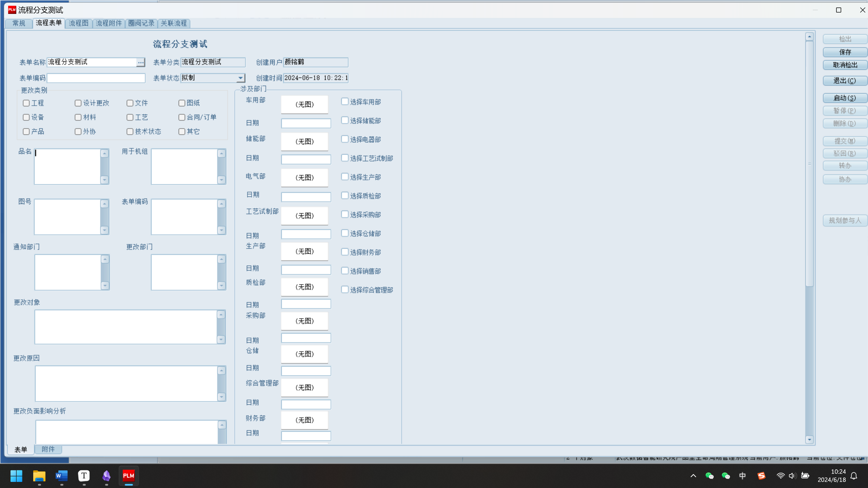The width and height of the screenshot is (868, 488).
Task: Click down arrow in 品名 box
Action: [104, 180]
